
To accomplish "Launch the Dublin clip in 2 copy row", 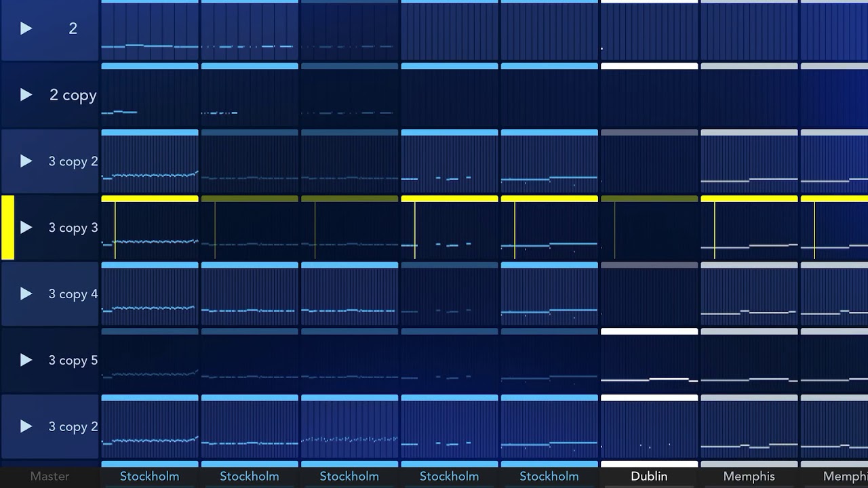I will click(x=649, y=95).
